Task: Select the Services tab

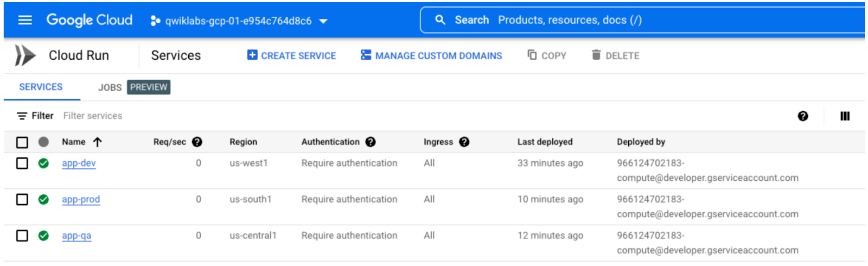Action: pyautogui.click(x=41, y=87)
